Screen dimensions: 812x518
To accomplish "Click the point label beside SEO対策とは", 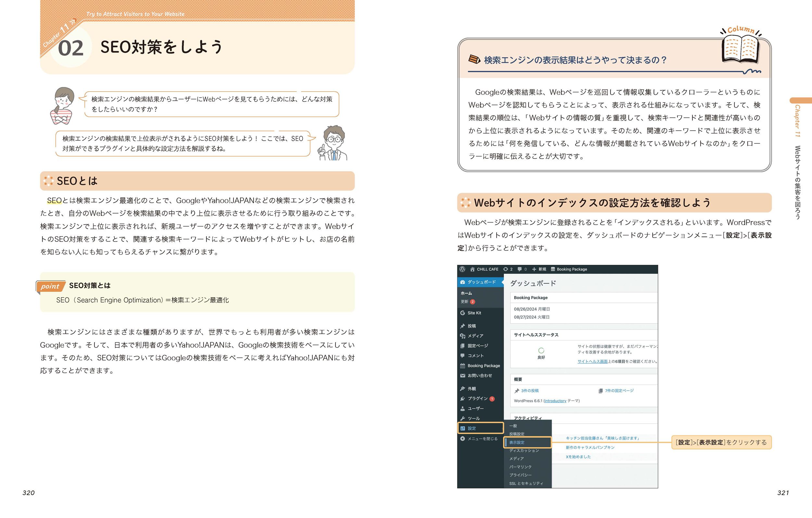I will [50, 286].
